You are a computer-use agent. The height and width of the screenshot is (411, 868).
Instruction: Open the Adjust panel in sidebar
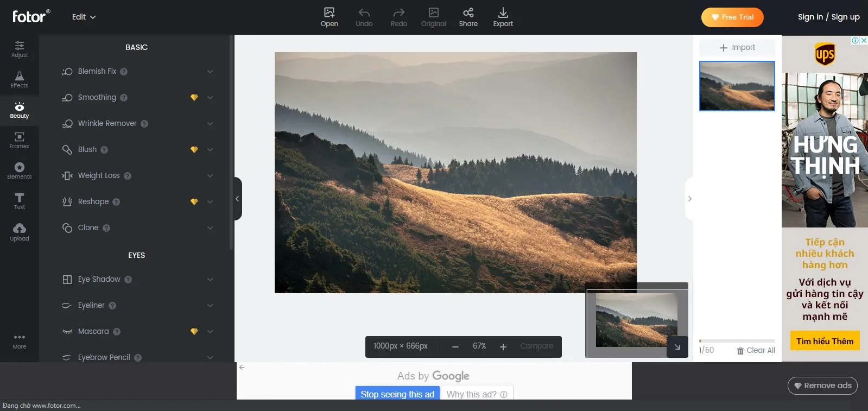[20, 49]
